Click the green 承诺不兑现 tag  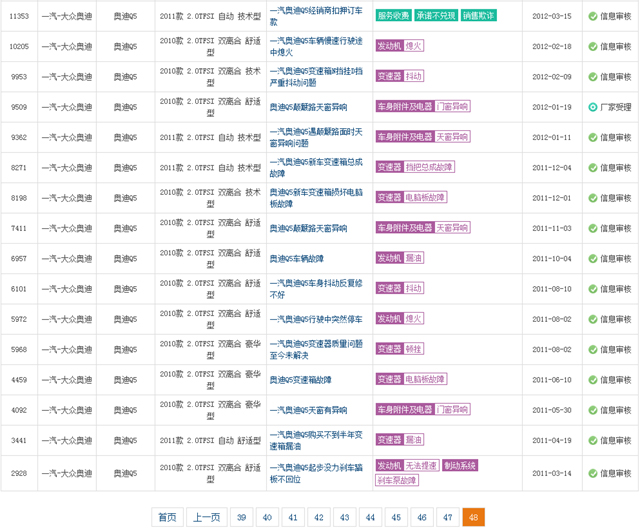(436, 16)
